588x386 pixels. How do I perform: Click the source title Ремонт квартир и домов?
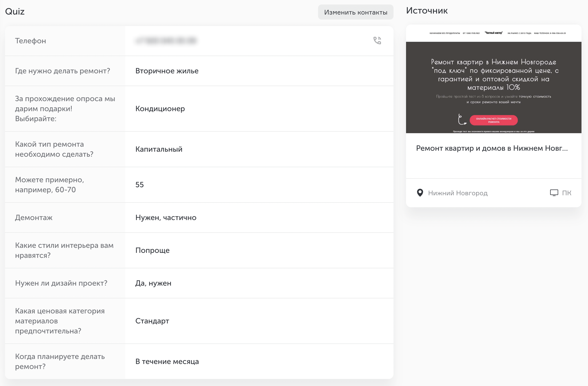pyautogui.click(x=492, y=148)
